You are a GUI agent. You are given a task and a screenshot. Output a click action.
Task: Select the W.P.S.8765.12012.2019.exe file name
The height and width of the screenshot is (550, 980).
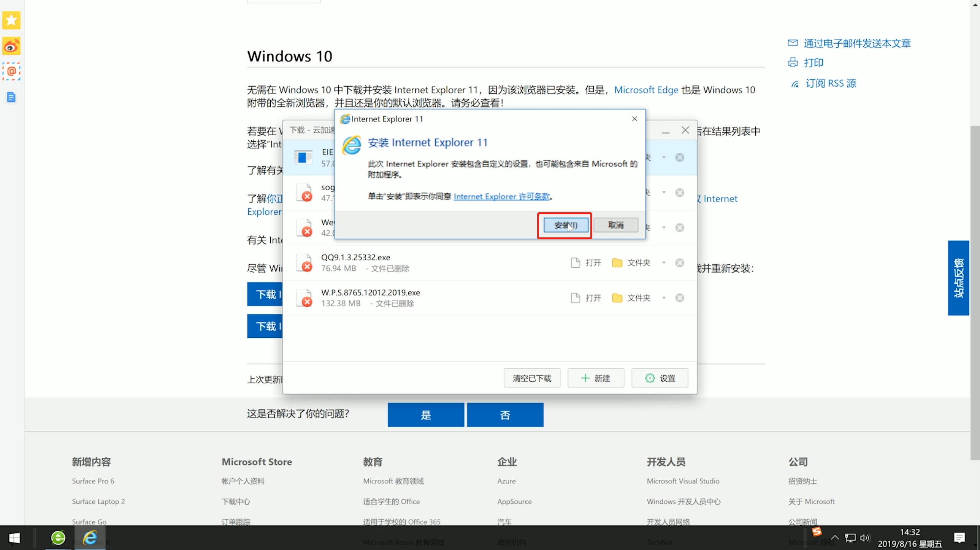370,292
